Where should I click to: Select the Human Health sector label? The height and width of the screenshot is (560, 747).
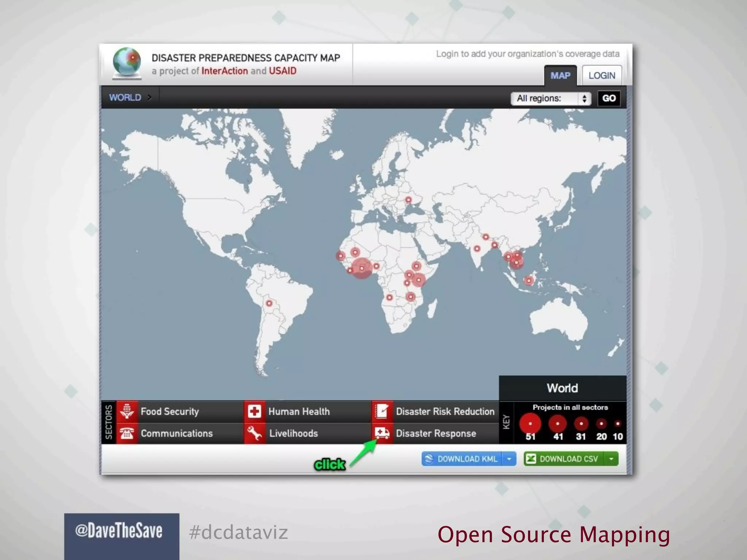[x=299, y=411]
